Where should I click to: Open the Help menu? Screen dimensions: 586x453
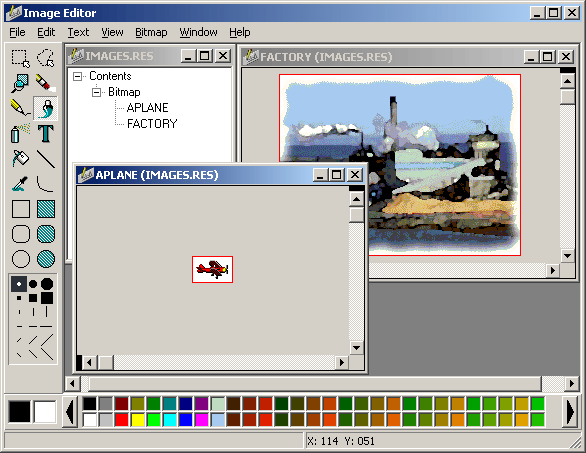(x=240, y=33)
